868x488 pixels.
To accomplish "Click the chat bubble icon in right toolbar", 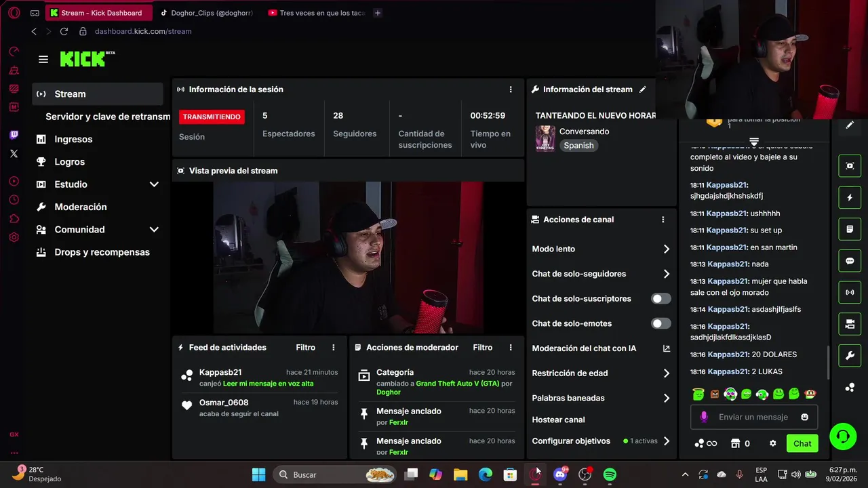I will [x=850, y=261].
